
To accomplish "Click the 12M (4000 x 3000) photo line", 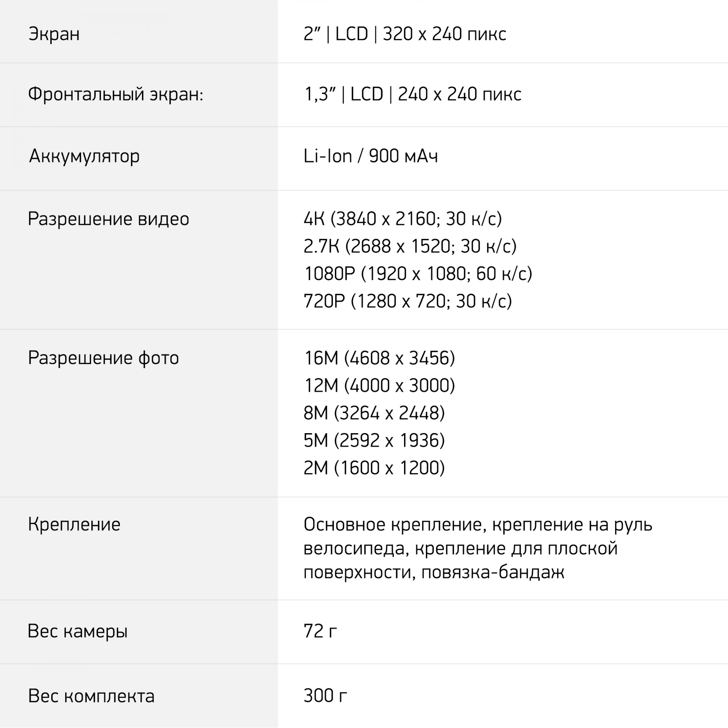I will tap(379, 385).
